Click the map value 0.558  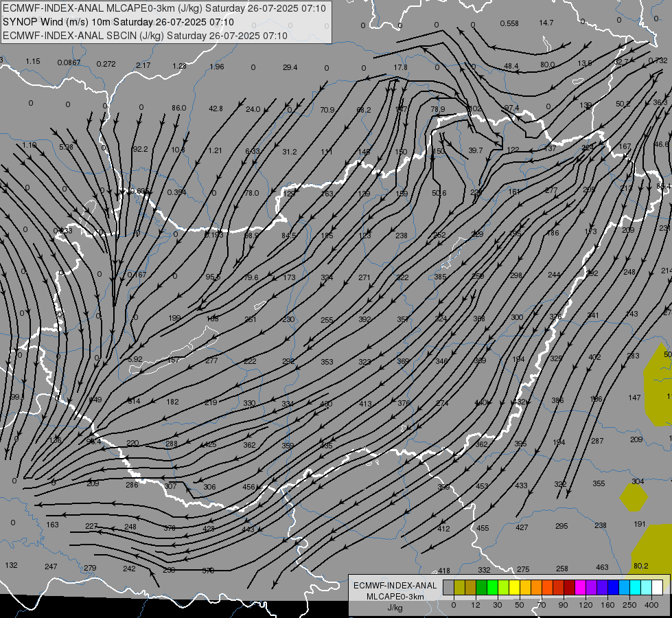pyautogui.click(x=509, y=23)
